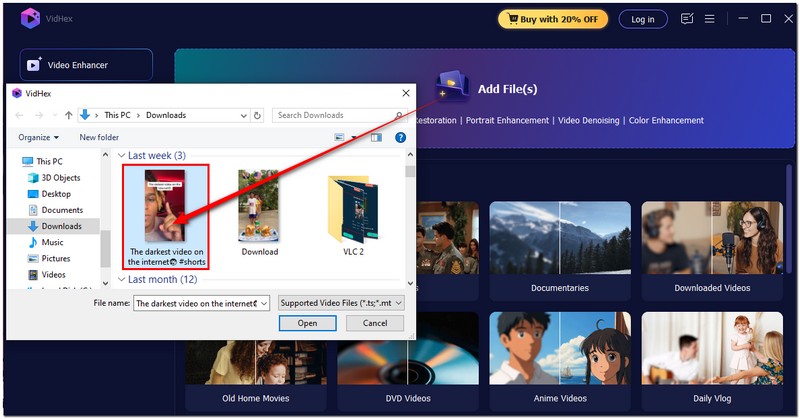Select Music in the navigation pane
800x419 pixels.
coord(52,242)
